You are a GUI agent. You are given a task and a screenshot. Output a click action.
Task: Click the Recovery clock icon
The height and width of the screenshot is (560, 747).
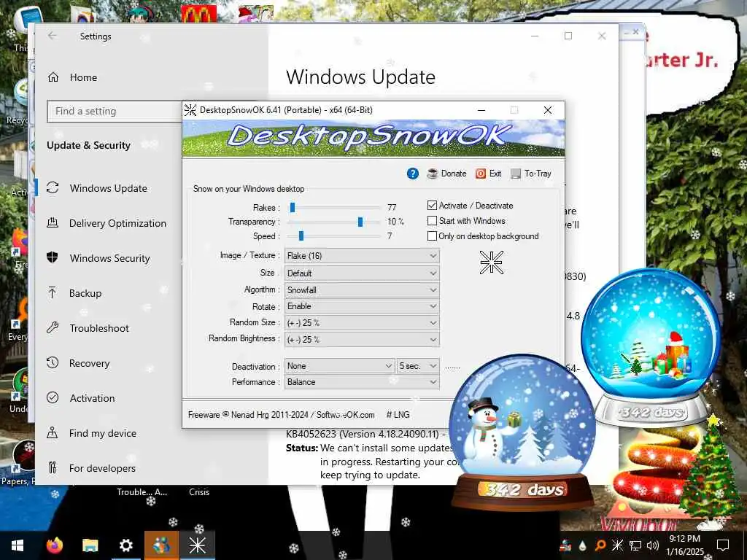(53, 363)
